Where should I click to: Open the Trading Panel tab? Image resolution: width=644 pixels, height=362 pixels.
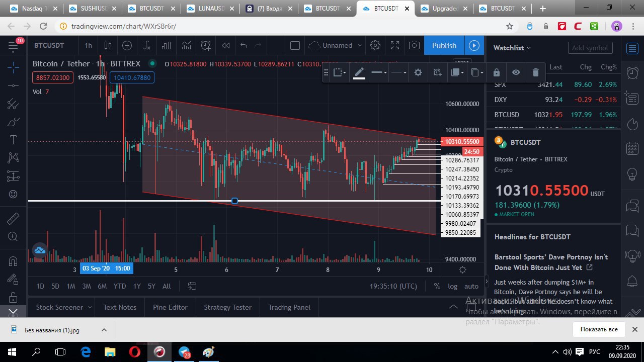[x=289, y=307]
